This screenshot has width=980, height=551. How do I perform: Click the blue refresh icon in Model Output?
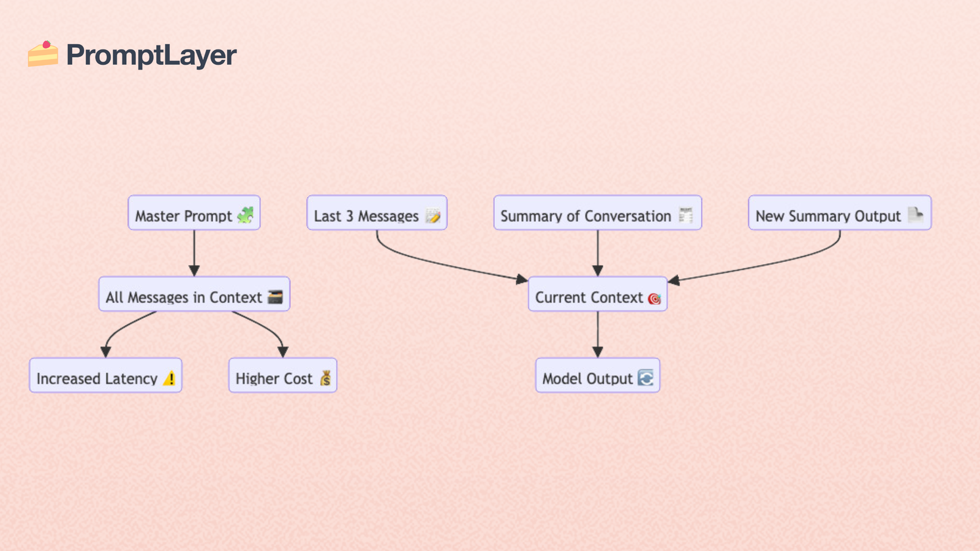point(646,378)
